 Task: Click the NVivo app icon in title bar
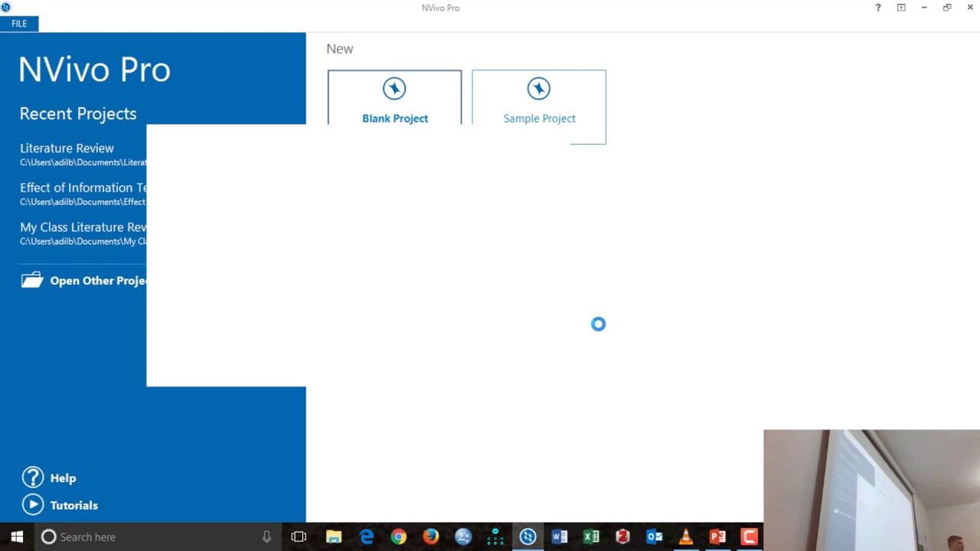point(6,8)
